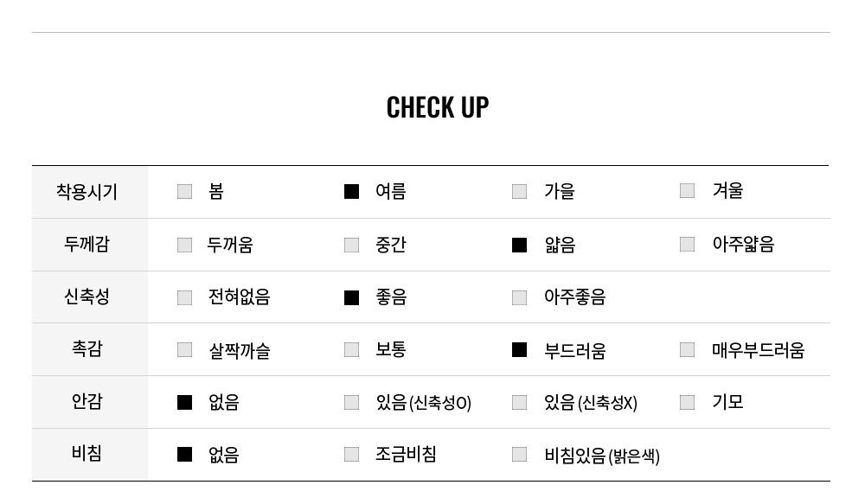Toggle the filled 얇음 checkbox
The width and height of the screenshot is (865, 504).
click(519, 245)
